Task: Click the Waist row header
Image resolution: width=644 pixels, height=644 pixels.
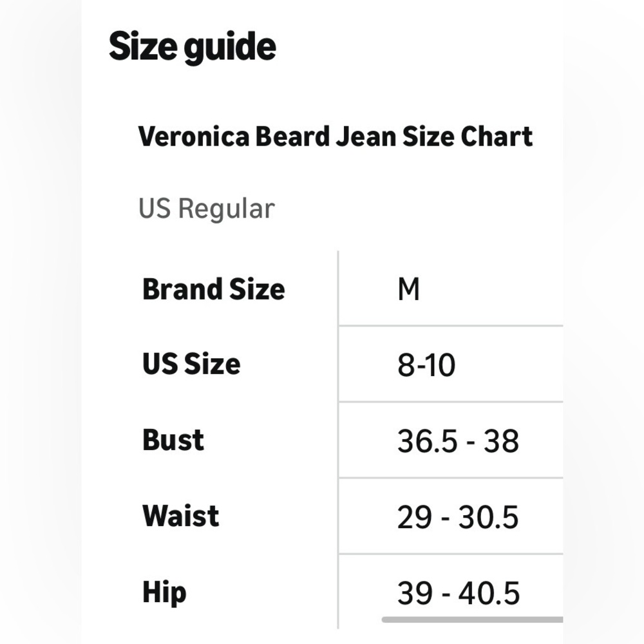Action: [181, 515]
